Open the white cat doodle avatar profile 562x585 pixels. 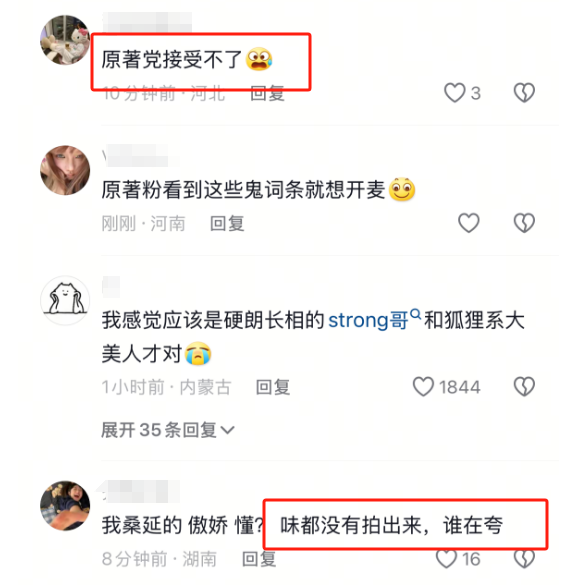point(65,300)
